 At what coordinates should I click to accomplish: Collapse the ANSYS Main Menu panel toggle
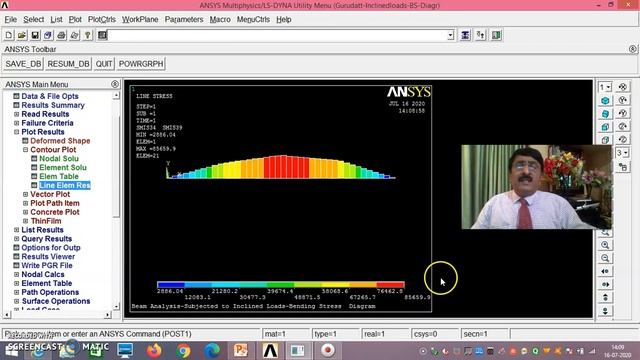point(115,84)
